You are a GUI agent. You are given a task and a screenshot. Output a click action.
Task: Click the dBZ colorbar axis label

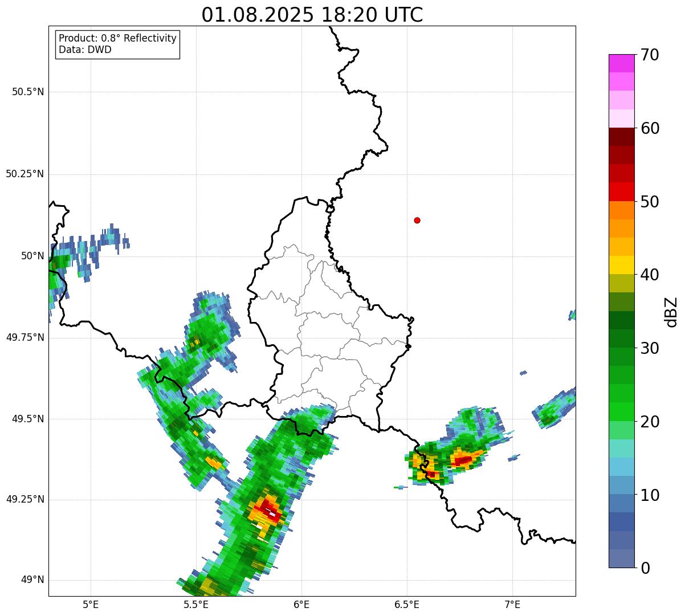tap(671, 312)
